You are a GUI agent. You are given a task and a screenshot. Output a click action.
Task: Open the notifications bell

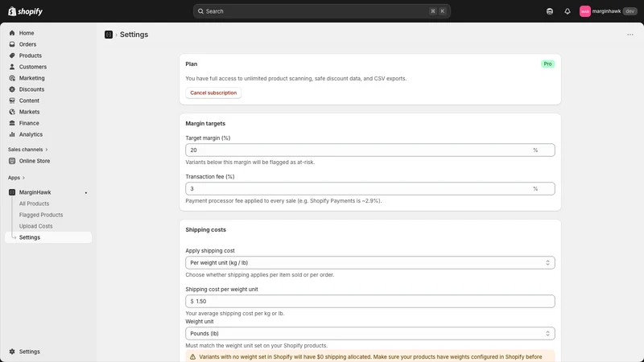coord(568,11)
